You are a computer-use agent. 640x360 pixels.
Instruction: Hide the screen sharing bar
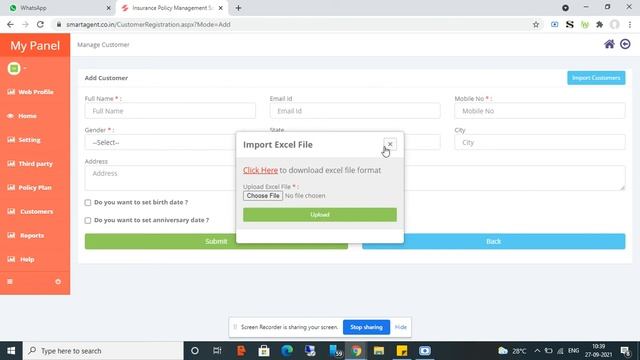[401, 327]
